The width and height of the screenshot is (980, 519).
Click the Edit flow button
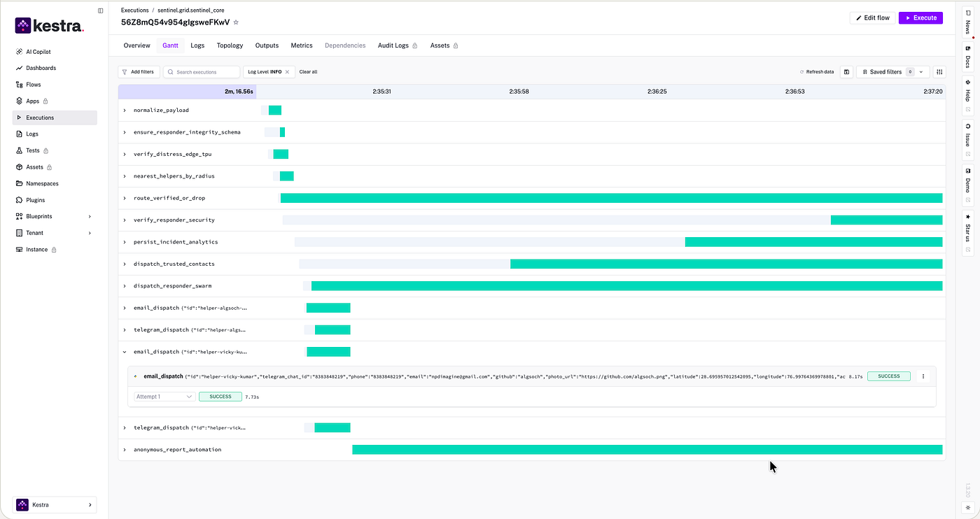(872, 18)
